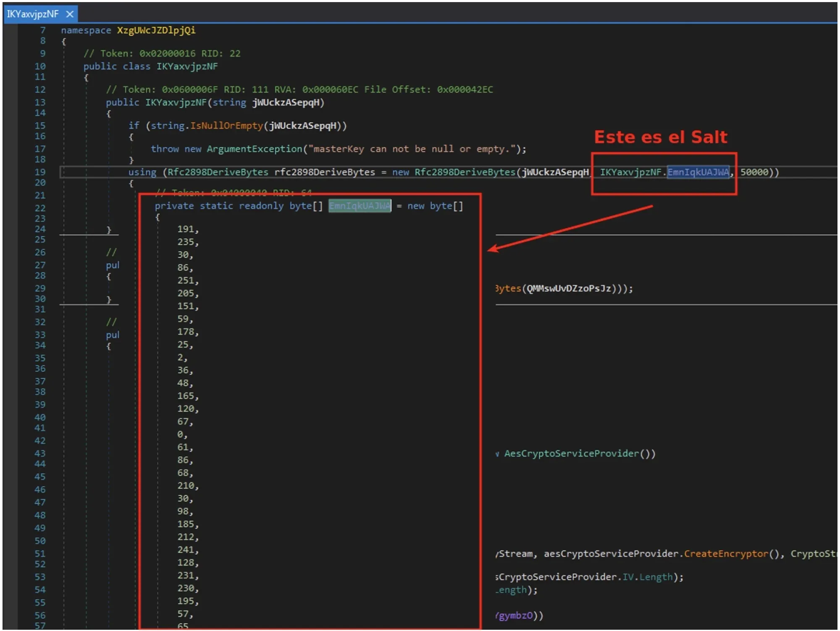
Task: Click CreateEncryptor method call
Action: [x=726, y=554]
